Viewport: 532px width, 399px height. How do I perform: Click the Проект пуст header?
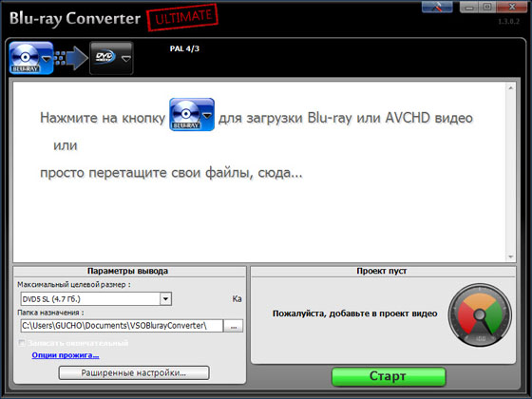coord(382,271)
